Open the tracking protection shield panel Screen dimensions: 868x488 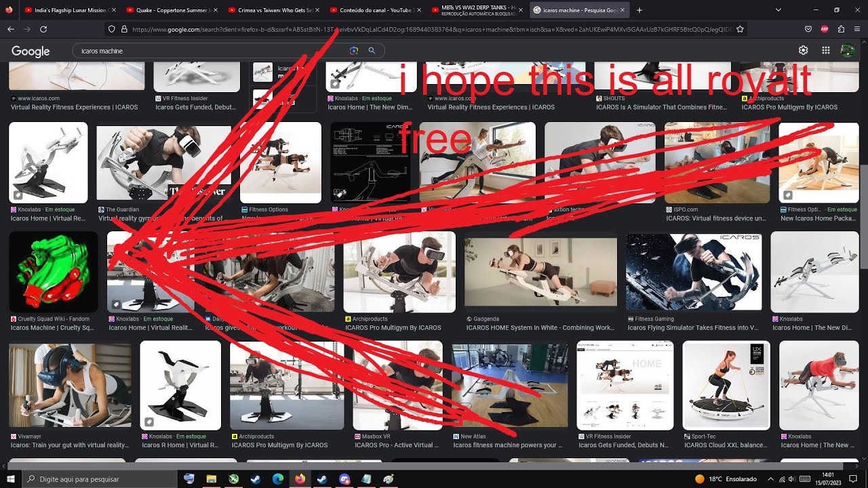tap(113, 29)
